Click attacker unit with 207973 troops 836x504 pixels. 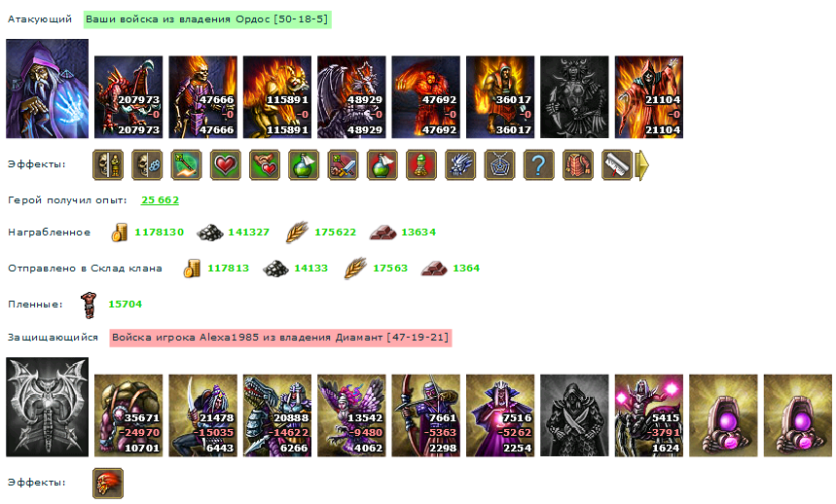(128, 97)
